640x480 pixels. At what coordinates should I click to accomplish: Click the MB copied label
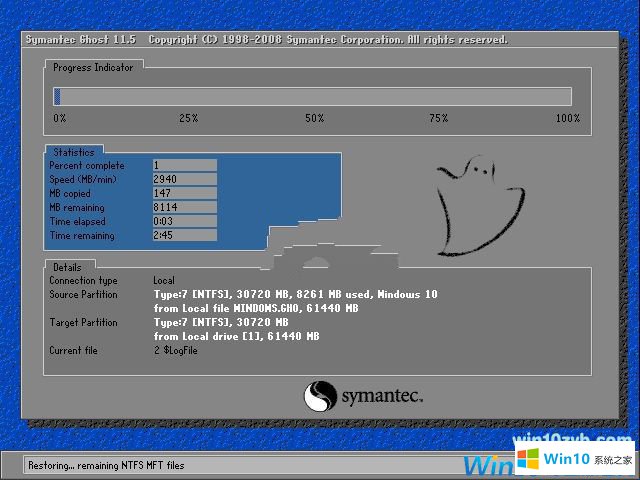click(70, 193)
